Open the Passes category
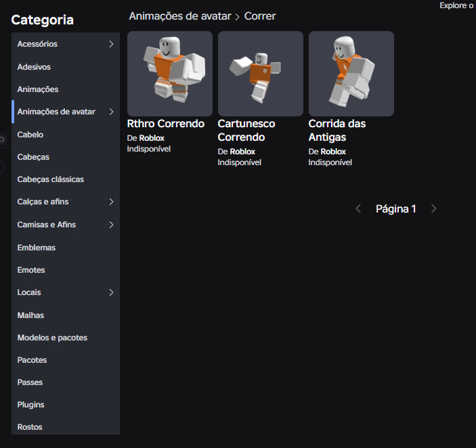 tap(66, 382)
